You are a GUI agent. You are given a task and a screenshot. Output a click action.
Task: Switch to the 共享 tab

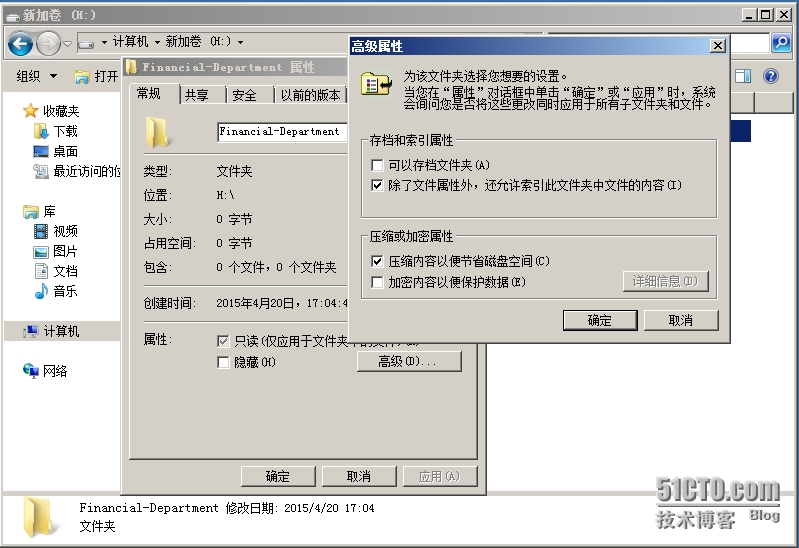[x=202, y=95]
